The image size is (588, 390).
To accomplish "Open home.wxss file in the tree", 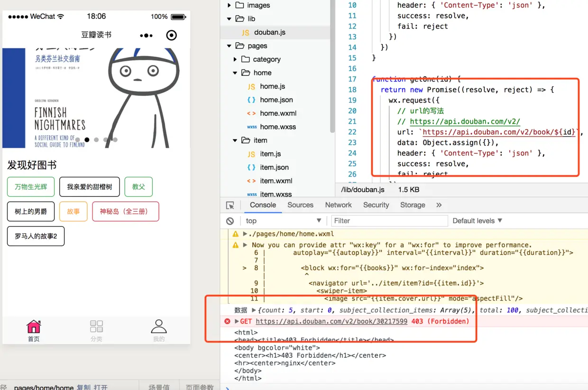I will [x=278, y=127].
